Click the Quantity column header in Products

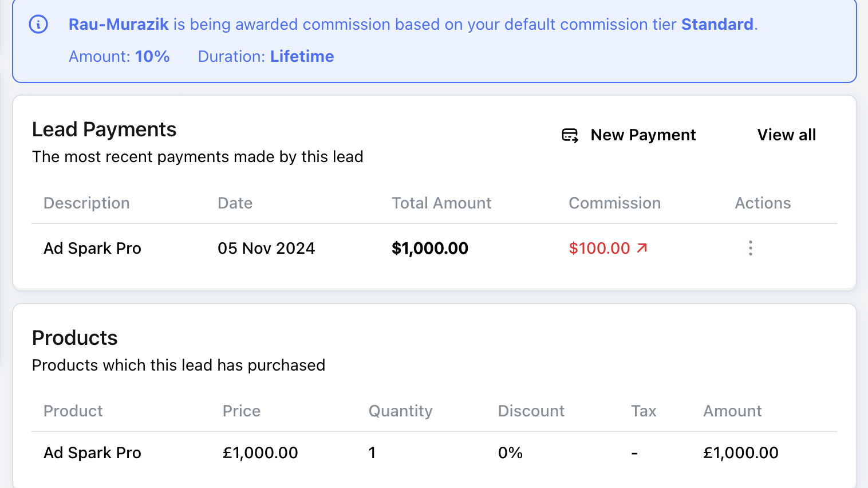coord(400,411)
